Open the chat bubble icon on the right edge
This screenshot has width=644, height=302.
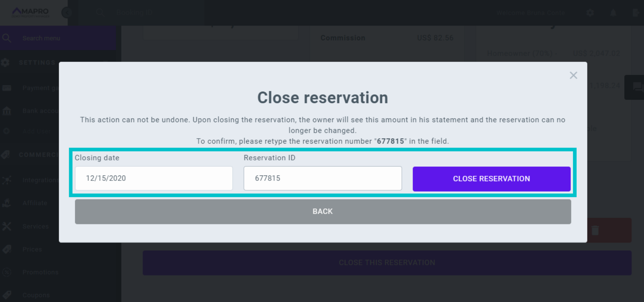point(637,88)
